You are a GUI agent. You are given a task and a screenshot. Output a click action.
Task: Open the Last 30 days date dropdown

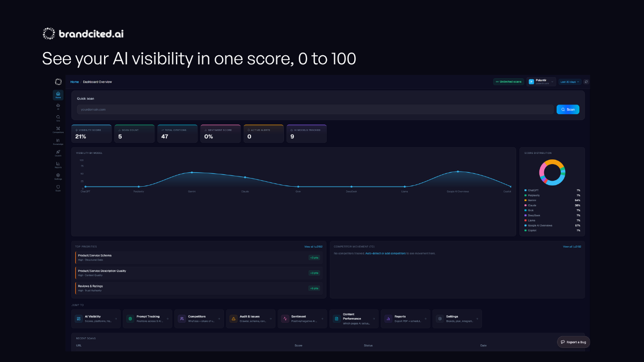(570, 82)
